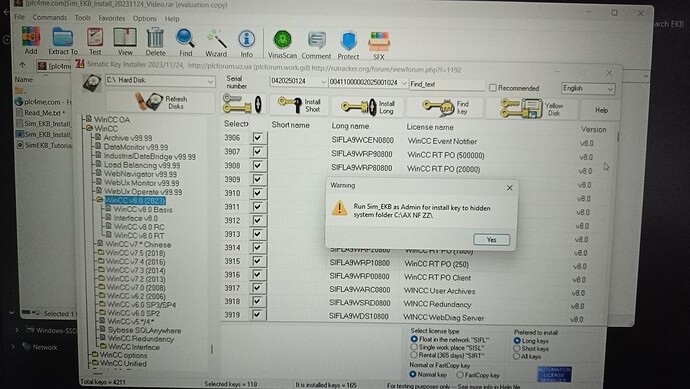Screen dimensions: 690x389
Task: Open the Options menu in WinRAR
Action: 145,18
